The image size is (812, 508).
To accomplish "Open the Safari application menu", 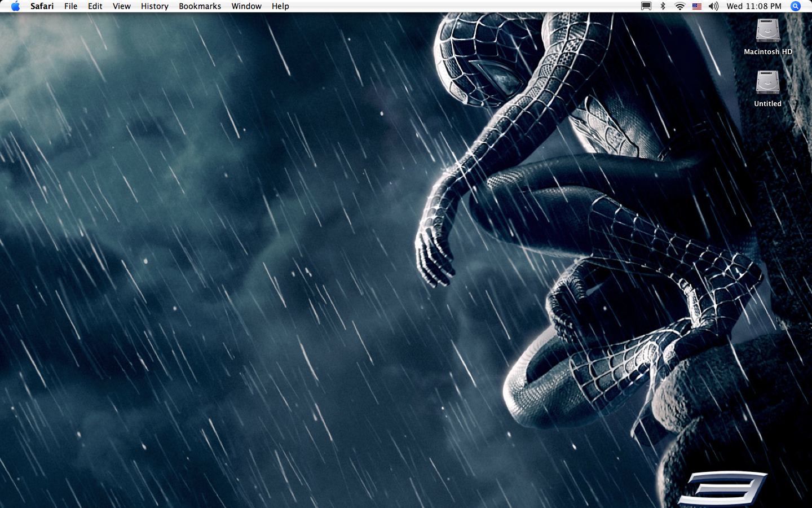I will tap(42, 6).
